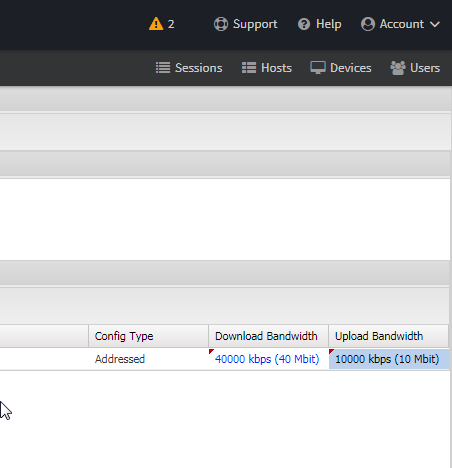Click the Sessions list icon
Viewport: 452px width, 468px height.
click(163, 68)
